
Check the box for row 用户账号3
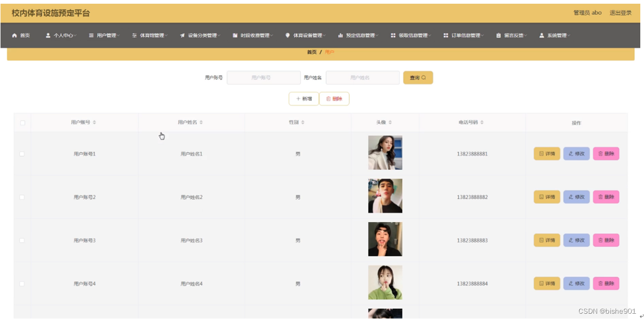pos(22,241)
